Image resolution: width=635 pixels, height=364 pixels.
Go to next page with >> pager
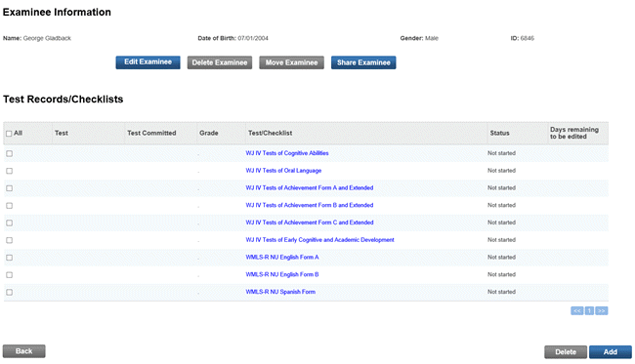click(602, 310)
